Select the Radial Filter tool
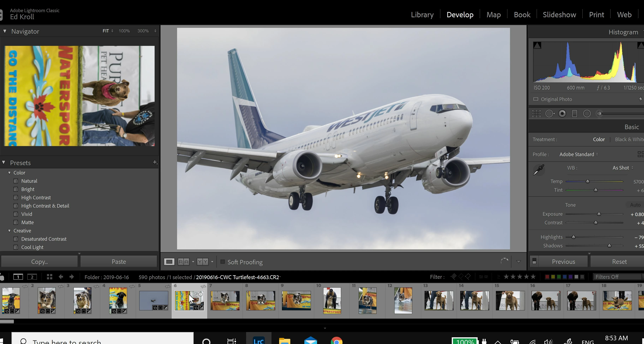The height and width of the screenshot is (344, 644). pyautogui.click(x=587, y=114)
